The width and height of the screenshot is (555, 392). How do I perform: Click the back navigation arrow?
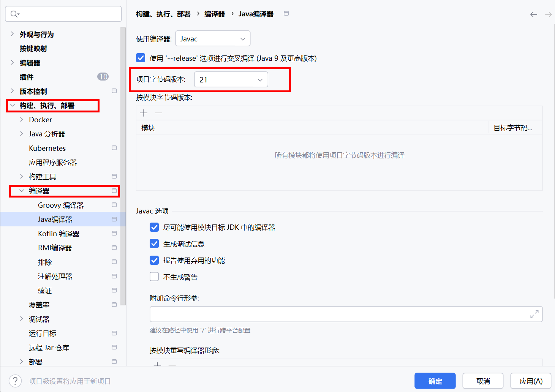coord(533,14)
